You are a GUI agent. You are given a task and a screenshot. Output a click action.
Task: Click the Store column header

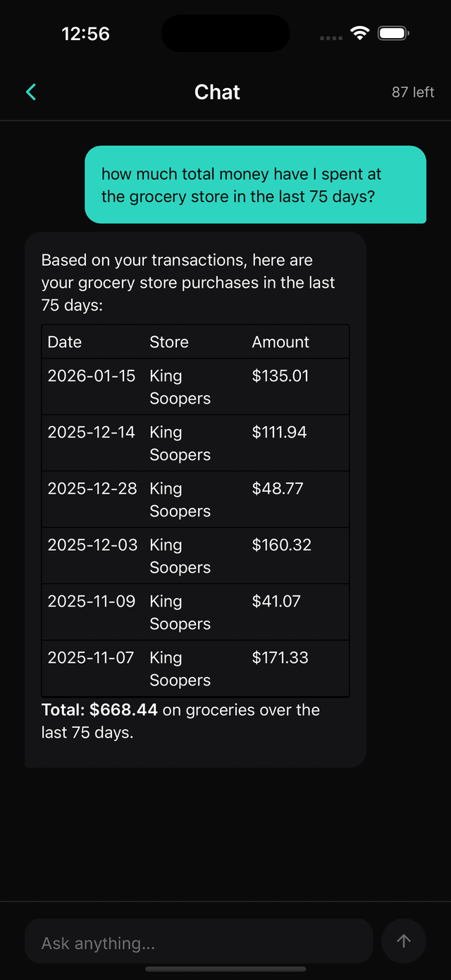pyautogui.click(x=169, y=342)
